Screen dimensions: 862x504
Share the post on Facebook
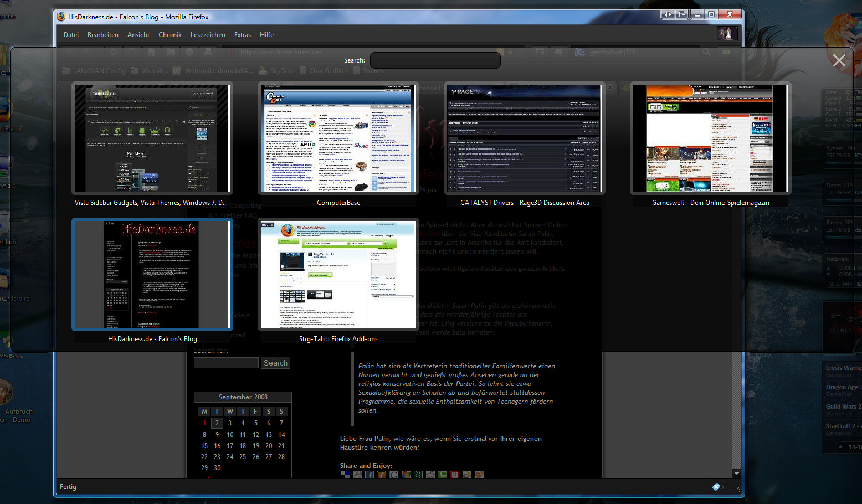point(370,474)
